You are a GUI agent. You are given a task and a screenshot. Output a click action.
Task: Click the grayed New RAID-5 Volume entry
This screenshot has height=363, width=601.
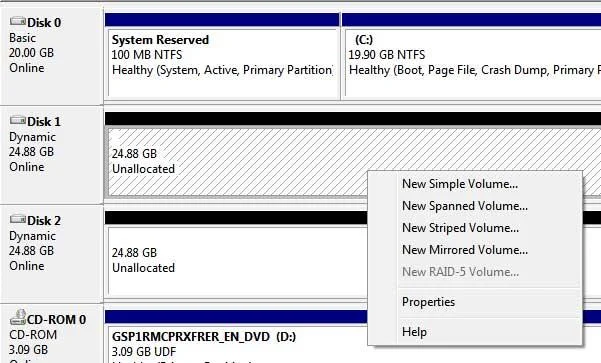click(x=460, y=272)
